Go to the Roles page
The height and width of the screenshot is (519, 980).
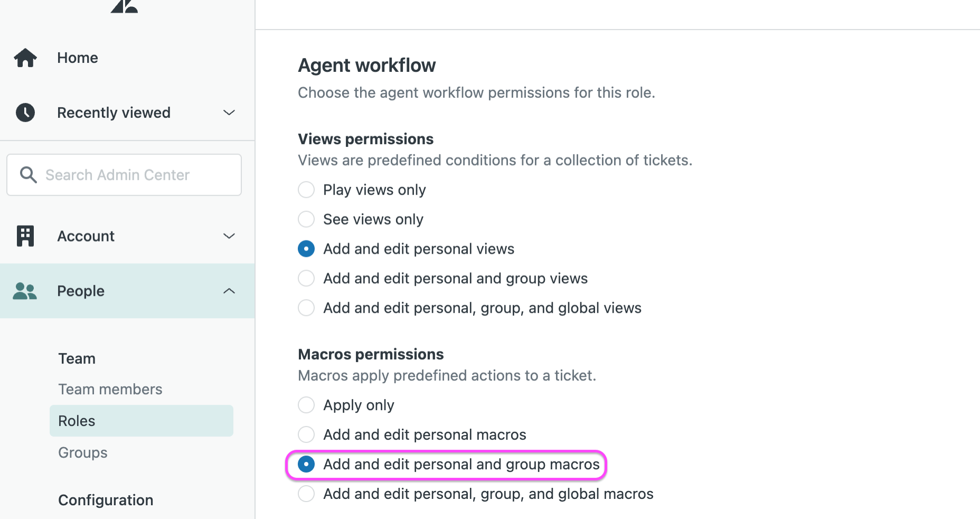[x=77, y=420]
